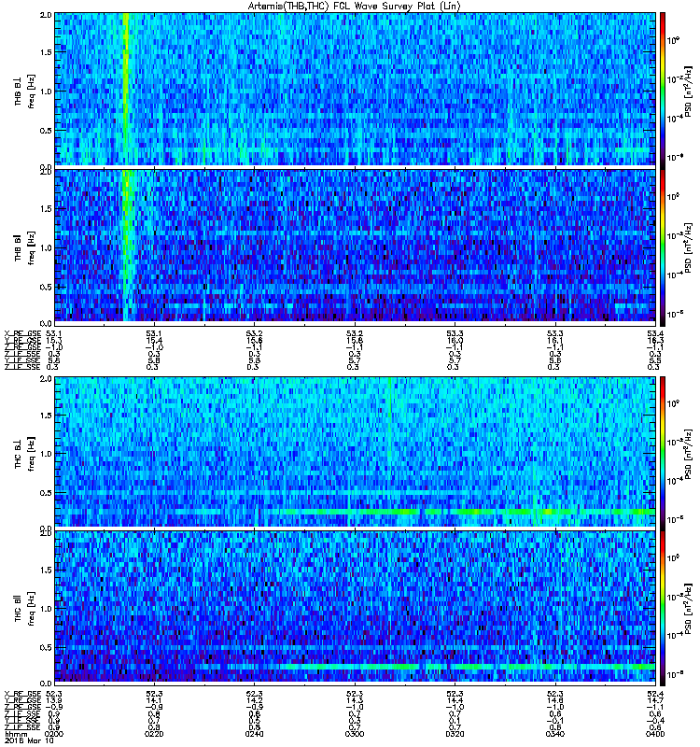This screenshot has height=747, width=700.
Task: Click the Artemis FGL Wave Survey Plot title
Action: [x=355, y=7]
